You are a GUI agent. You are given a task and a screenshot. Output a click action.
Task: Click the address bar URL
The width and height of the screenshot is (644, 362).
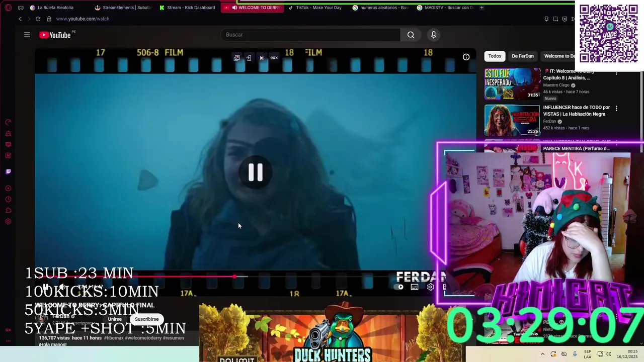click(x=83, y=19)
